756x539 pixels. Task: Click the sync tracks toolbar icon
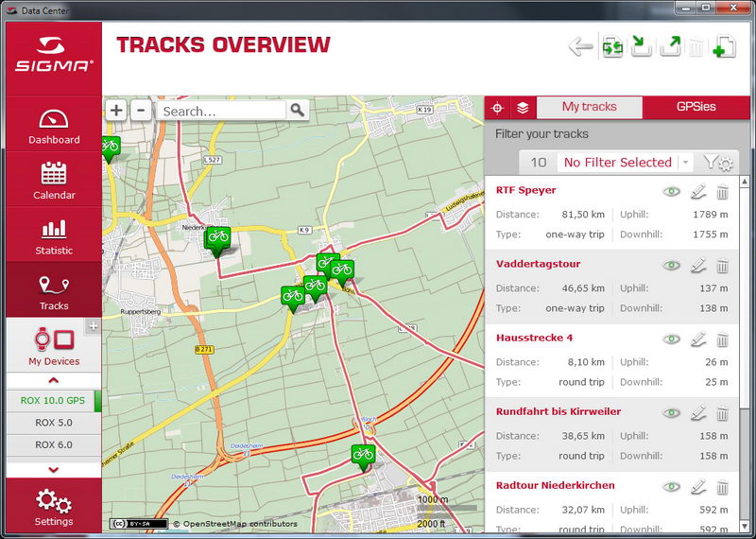(612, 46)
